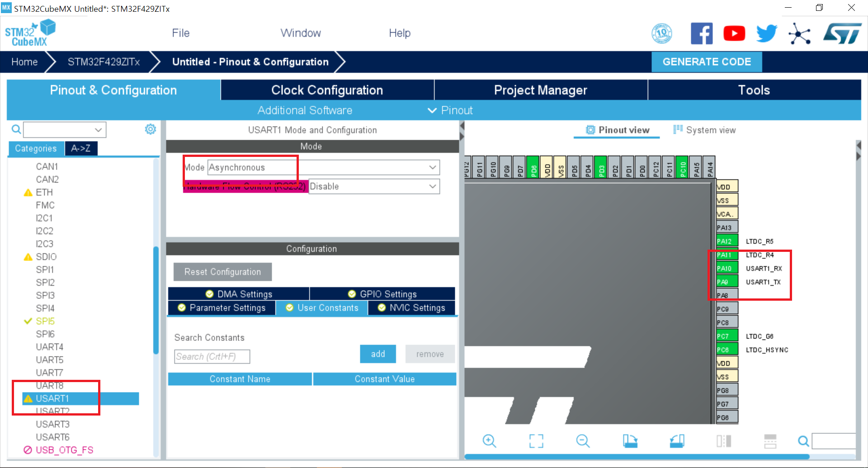Image resolution: width=868 pixels, height=468 pixels.
Task: Click the peripheral search magnifier icon
Action: tap(16, 130)
